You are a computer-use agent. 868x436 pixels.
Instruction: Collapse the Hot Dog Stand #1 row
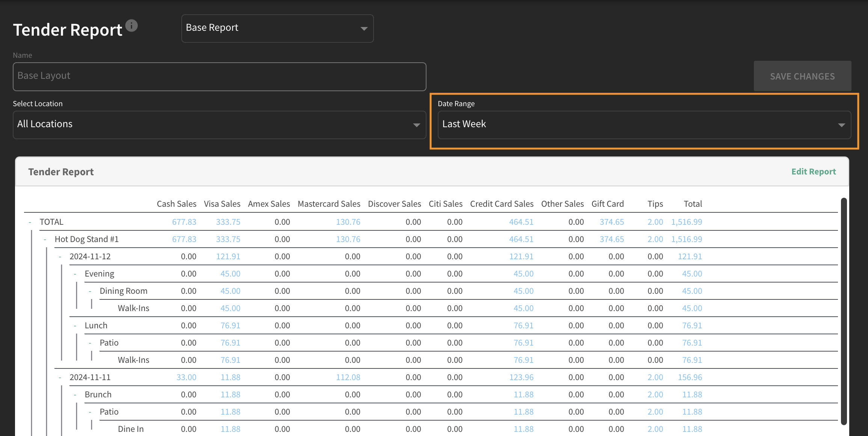click(x=45, y=239)
